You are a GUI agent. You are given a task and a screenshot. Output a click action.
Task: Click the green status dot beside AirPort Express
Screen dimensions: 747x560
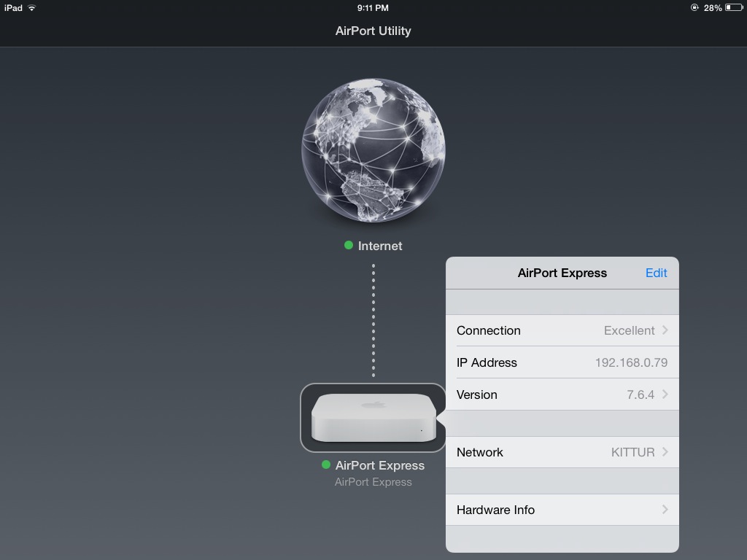(x=326, y=465)
